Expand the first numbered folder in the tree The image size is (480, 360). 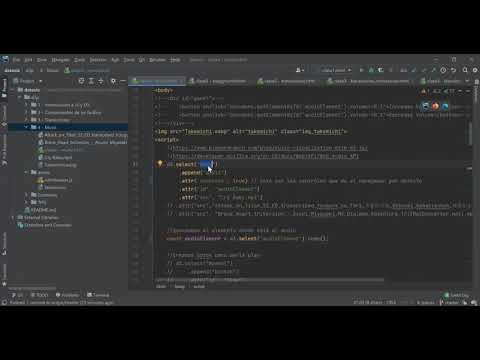[x=26, y=105]
